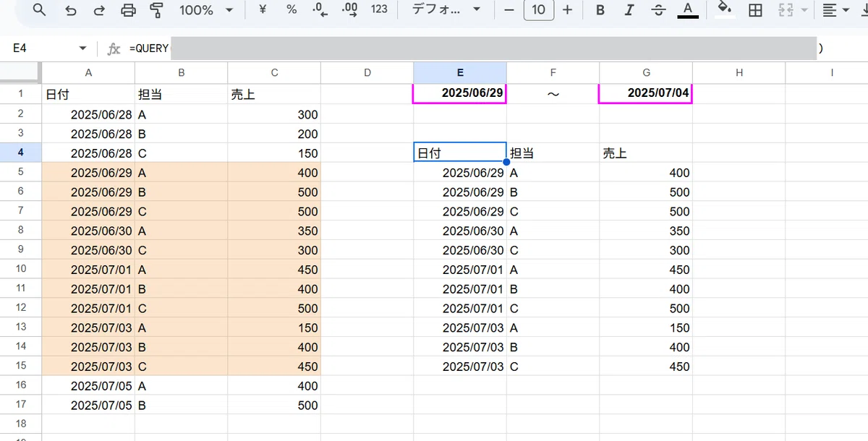Open more number formats (123)
Screen dimensions: 868x441
[379, 10]
